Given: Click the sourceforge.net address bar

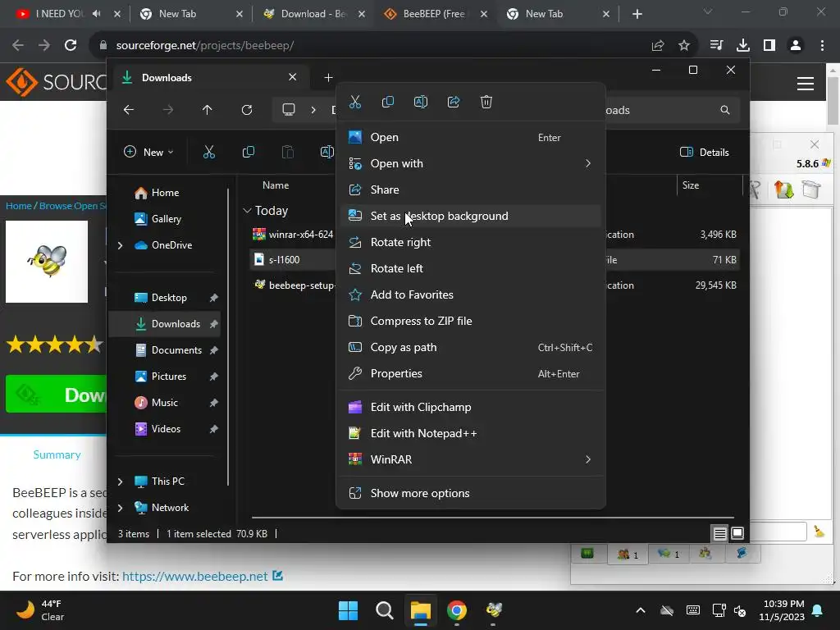Looking at the screenshot, I should coord(370,46).
